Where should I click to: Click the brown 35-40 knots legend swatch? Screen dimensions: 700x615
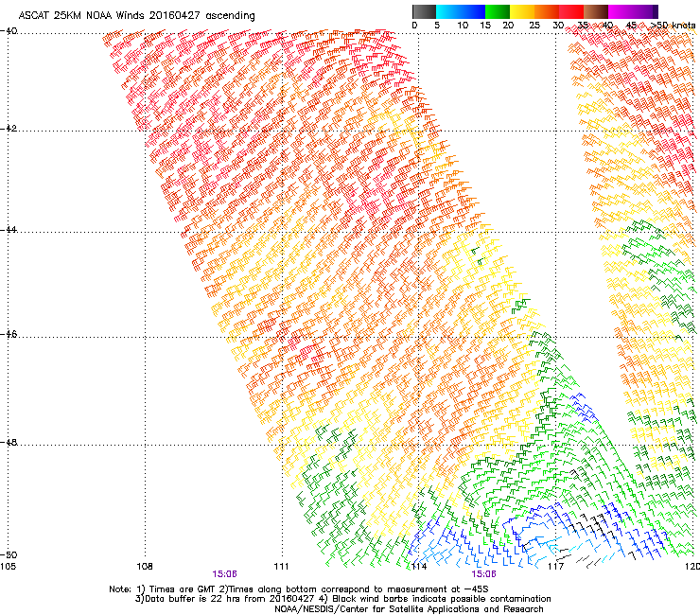point(596,11)
